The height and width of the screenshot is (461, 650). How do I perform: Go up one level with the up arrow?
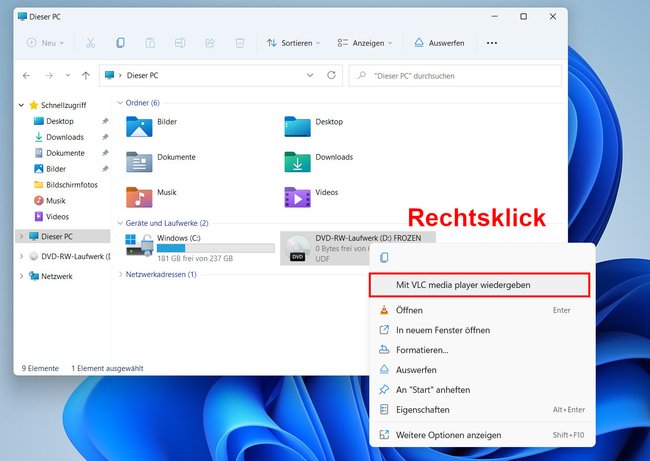click(x=86, y=75)
